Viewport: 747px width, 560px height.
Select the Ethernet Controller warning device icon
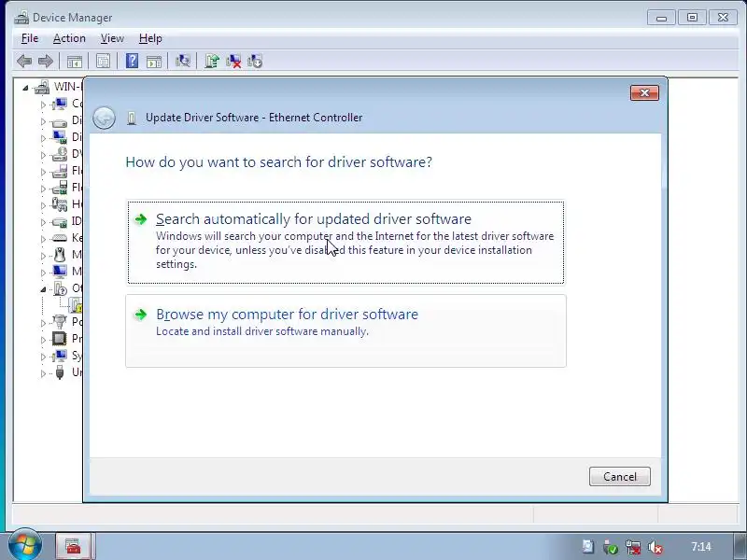77,305
